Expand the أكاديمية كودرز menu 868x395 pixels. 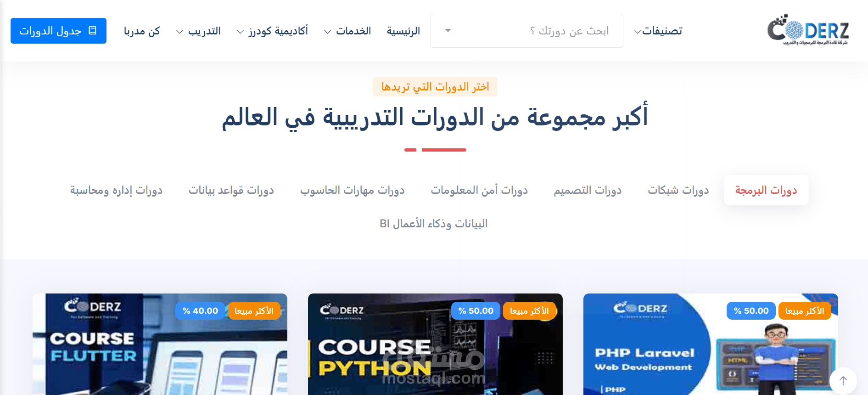272,31
